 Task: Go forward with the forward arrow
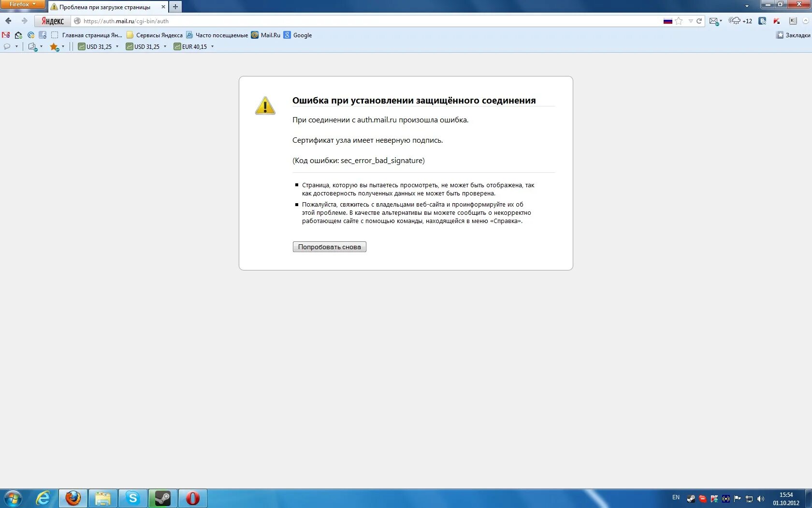(x=24, y=21)
